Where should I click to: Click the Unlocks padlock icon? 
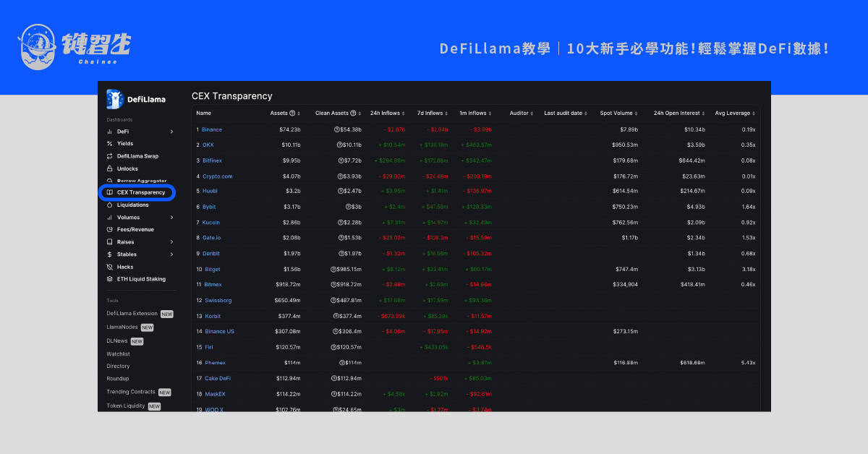pos(109,168)
